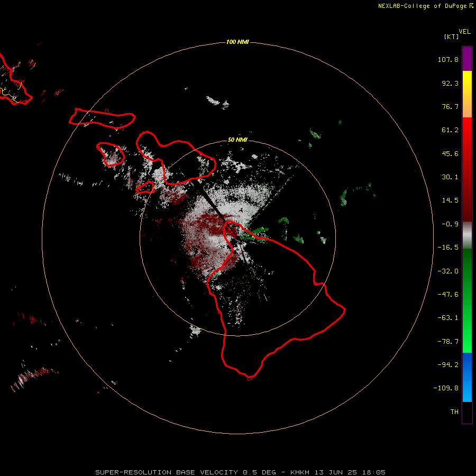Select the -63.1 legend value
Viewport: 476px width, 476px height.
tap(448, 318)
